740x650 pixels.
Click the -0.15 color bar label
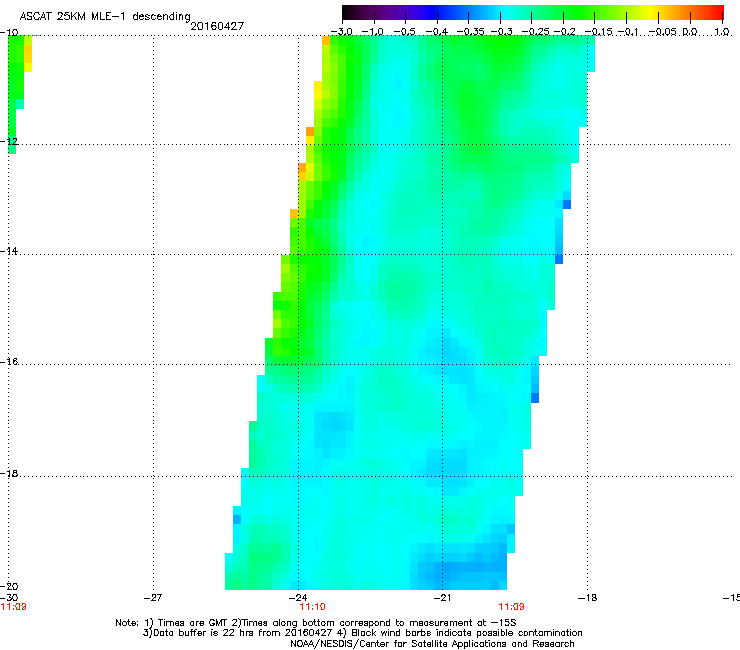tap(598, 32)
